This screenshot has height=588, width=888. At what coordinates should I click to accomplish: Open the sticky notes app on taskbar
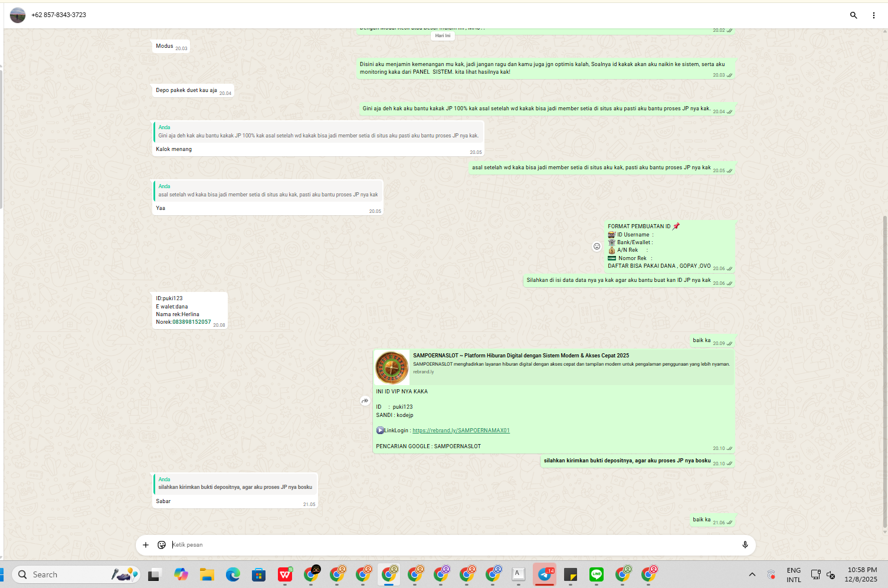pos(571,574)
